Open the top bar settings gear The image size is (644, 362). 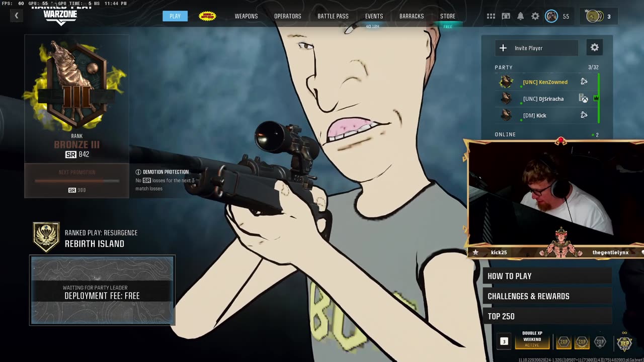point(535,16)
